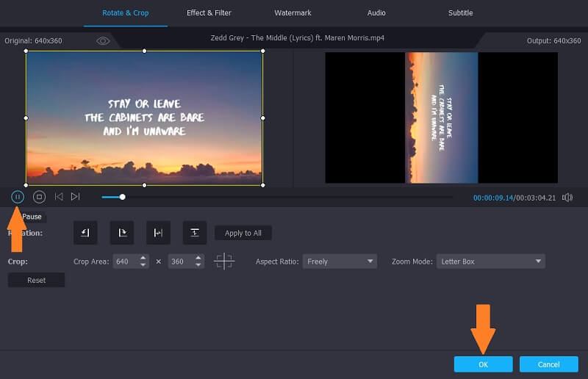Go to the Subtitle tab
The width and height of the screenshot is (588, 379).
(461, 13)
